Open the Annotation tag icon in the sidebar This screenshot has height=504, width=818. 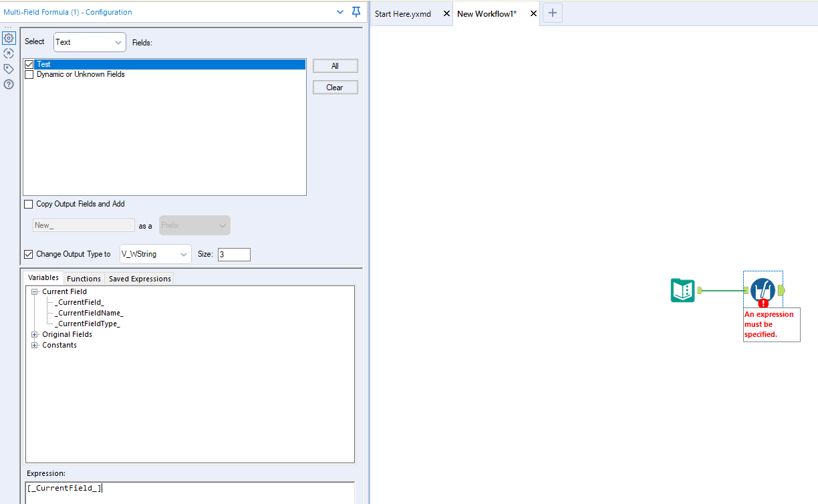click(x=9, y=69)
